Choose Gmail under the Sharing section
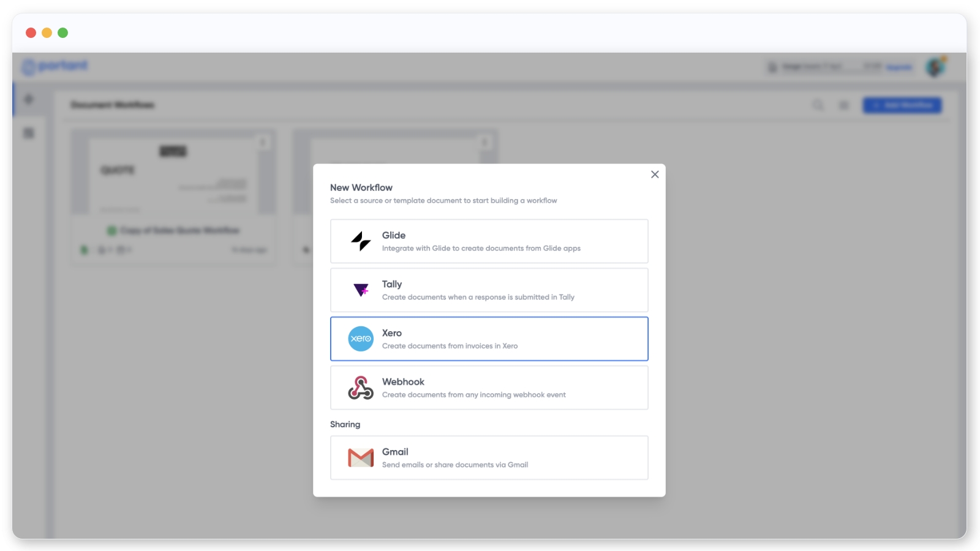Screen dimensions: 980x551 pyautogui.click(x=489, y=457)
